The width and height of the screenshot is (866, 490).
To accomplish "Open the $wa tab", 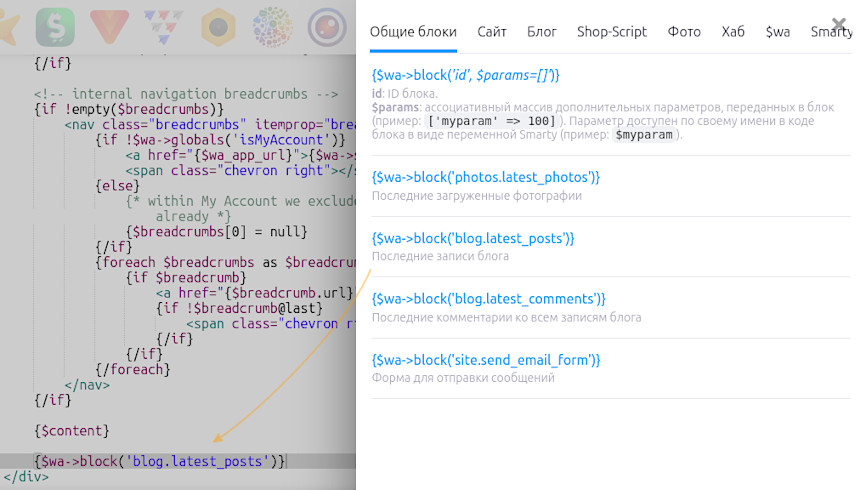I will point(777,32).
